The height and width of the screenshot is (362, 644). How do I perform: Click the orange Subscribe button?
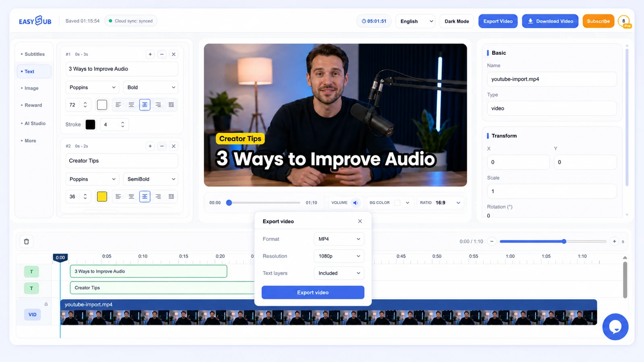tap(598, 21)
